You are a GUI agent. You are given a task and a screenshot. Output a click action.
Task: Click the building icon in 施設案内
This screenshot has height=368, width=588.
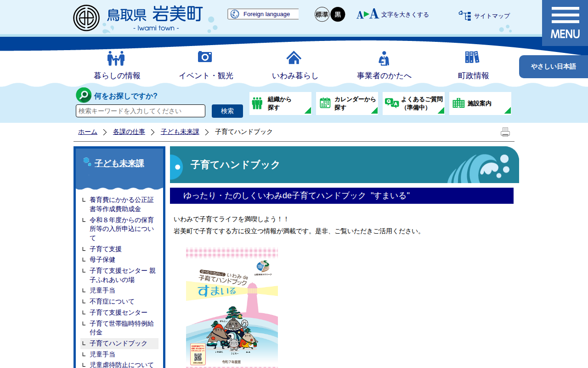tap(458, 103)
